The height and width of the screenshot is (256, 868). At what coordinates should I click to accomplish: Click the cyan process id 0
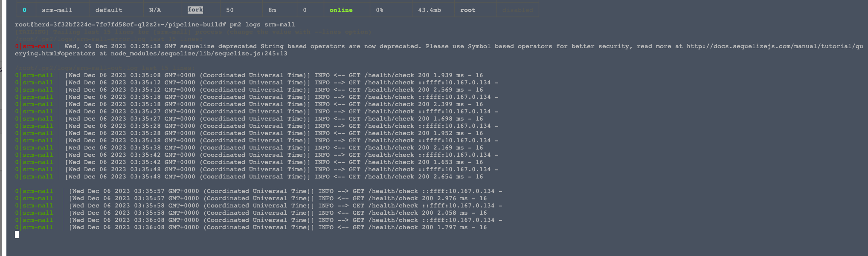(24, 10)
